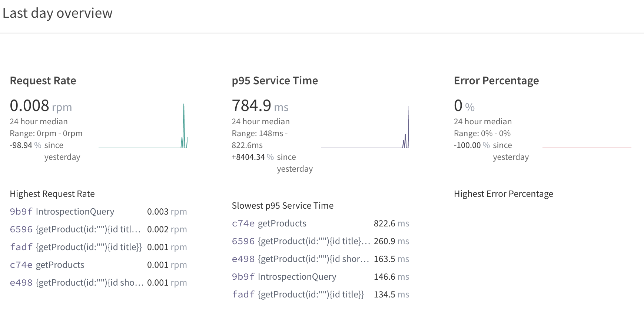Select 6596 getProduct query with 260.9 ms
644x313 pixels.
coord(301,241)
